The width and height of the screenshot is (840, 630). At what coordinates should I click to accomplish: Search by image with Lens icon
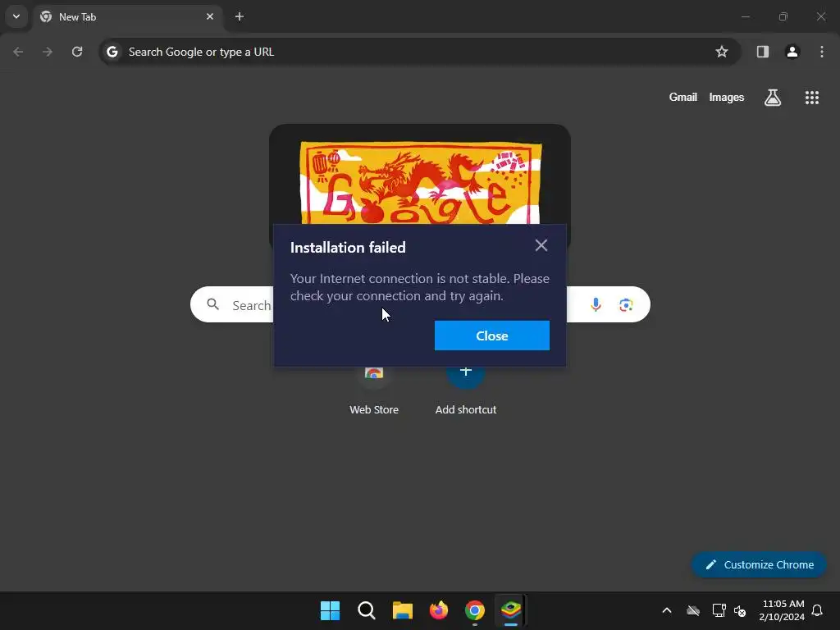coord(626,305)
